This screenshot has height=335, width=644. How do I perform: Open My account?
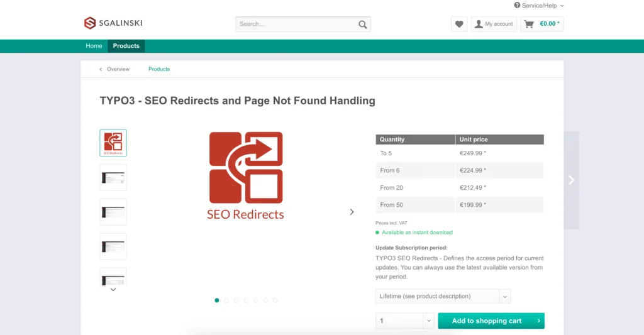[x=494, y=25]
